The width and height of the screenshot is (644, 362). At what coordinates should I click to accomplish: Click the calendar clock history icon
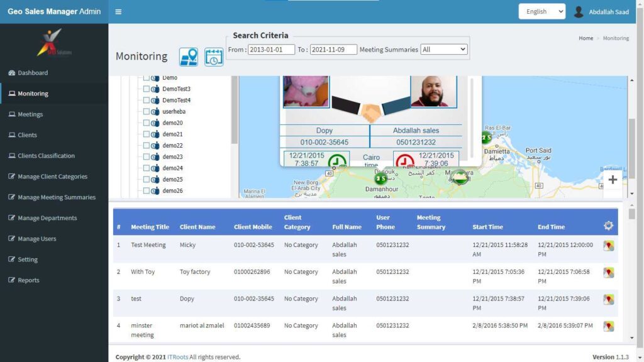pos(214,57)
